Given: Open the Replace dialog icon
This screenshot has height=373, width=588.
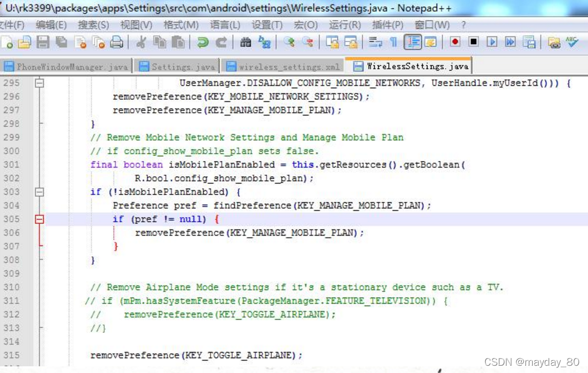Looking at the screenshot, I should pyautogui.click(x=264, y=42).
